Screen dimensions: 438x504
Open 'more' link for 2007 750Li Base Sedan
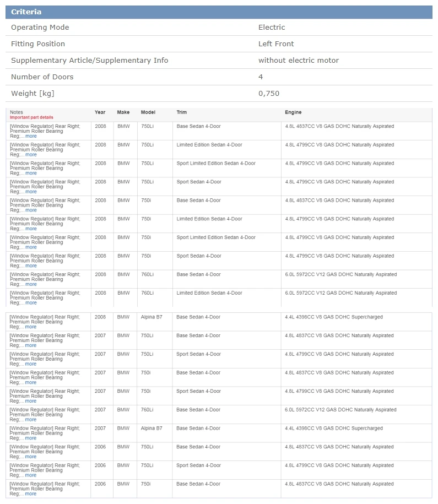(x=30, y=345)
